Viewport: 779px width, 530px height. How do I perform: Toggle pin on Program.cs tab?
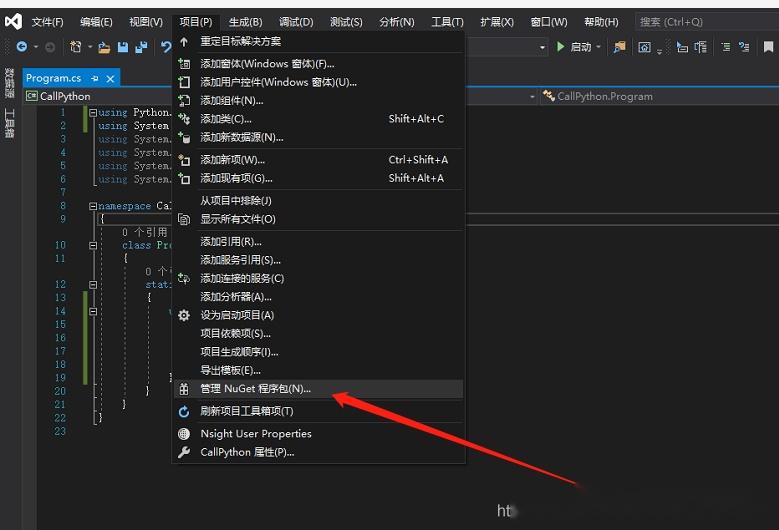click(x=95, y=78)
